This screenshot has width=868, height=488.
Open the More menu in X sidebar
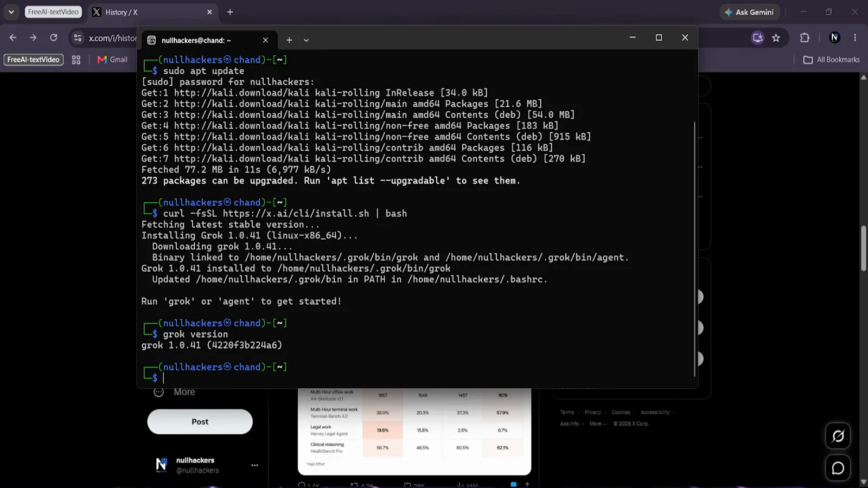175,392
